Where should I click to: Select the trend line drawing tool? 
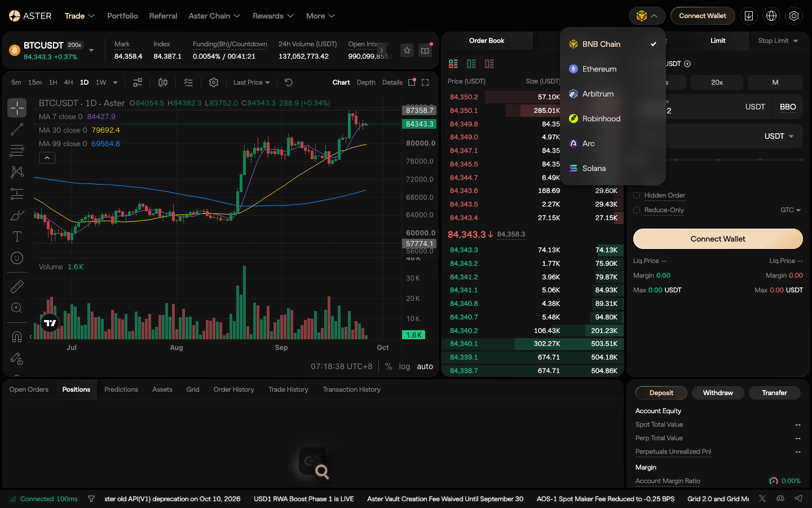point(17,129)
